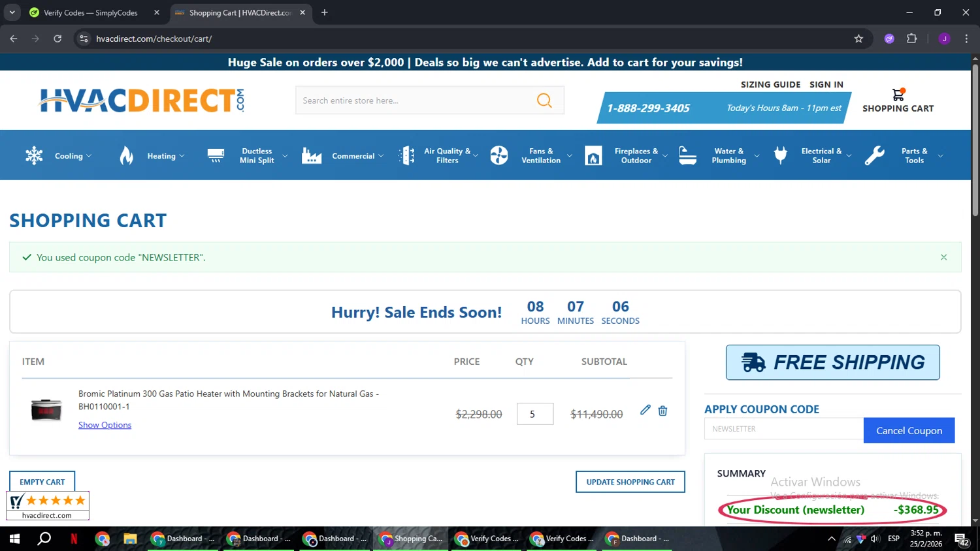The width and height of the screenshot is (980, 551).
Task: Expand the Water & Plumbing chevron
Action: (757, 156)
